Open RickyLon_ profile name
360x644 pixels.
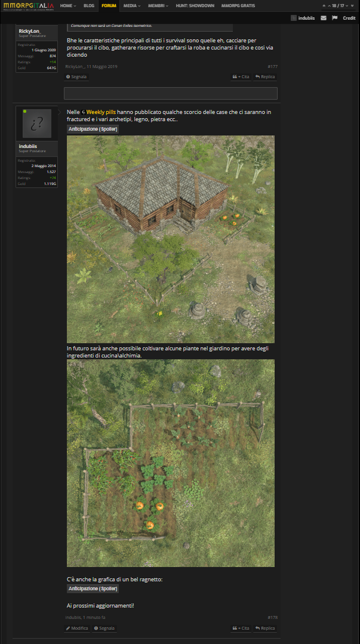[x=30, y=31]
